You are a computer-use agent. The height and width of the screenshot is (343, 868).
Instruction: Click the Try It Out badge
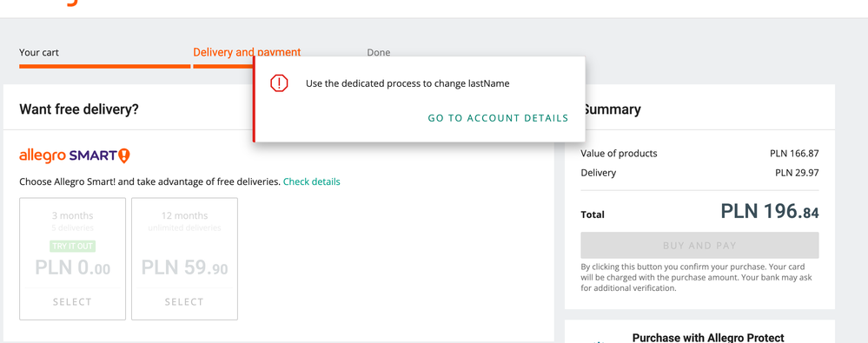(73, 247)
